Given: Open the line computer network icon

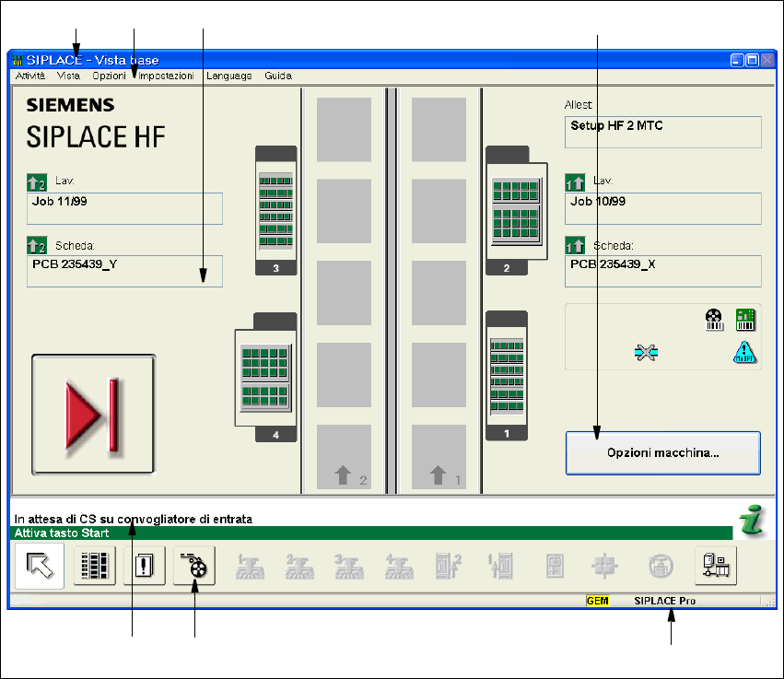Looking at the screenshot, I should [x=716, y=566].
